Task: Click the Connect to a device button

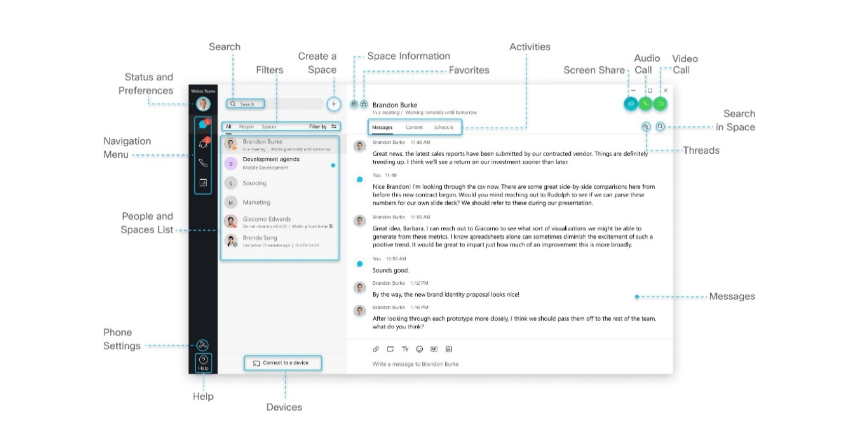Action: pyautogui.click(x=283, y=363)
